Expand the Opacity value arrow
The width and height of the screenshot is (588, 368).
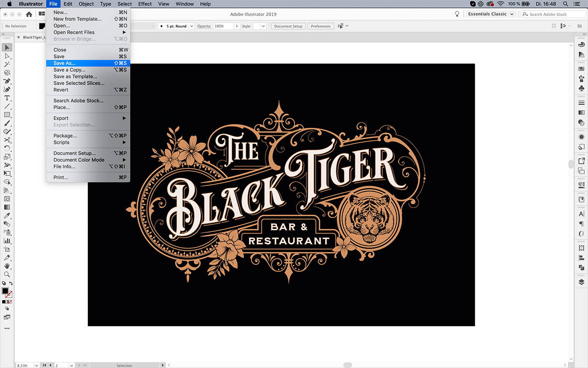(237, 26)
